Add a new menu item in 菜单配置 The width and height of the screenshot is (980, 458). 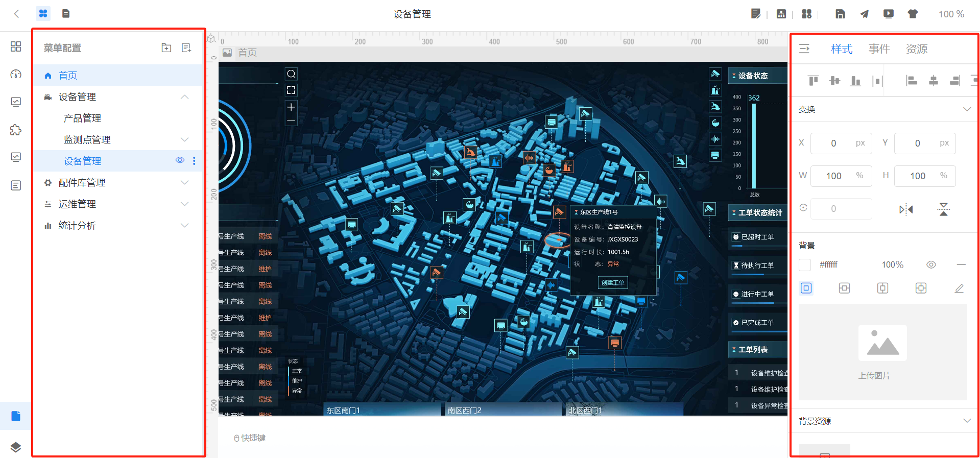click(x=186, y=47)
